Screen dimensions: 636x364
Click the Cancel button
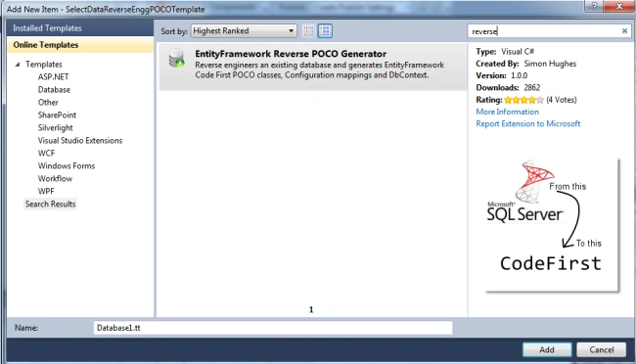tap(601, 349)
